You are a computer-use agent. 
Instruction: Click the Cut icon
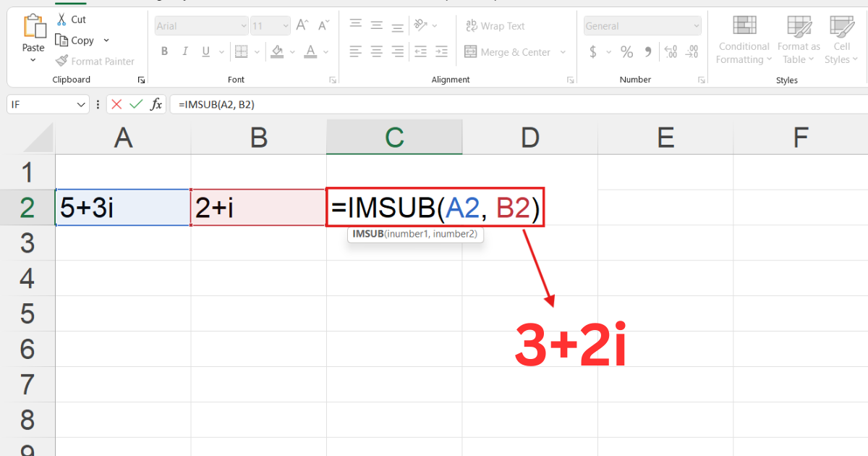coord(61,19)
